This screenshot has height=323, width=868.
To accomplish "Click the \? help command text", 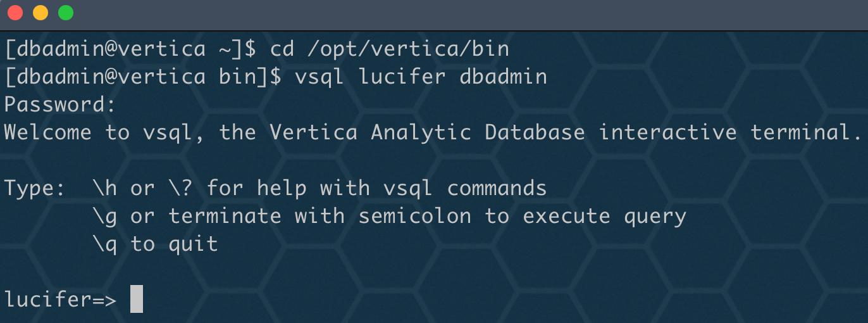I will pos(181,188).
